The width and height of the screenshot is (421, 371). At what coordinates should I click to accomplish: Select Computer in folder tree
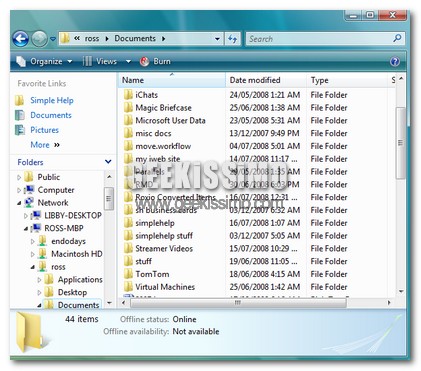56,190
